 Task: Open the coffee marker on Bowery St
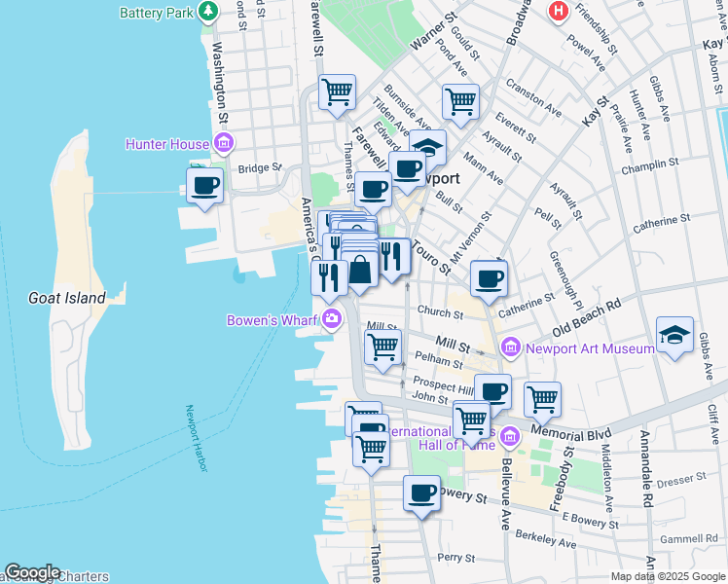pyautogui.click(x=421, y=493)
